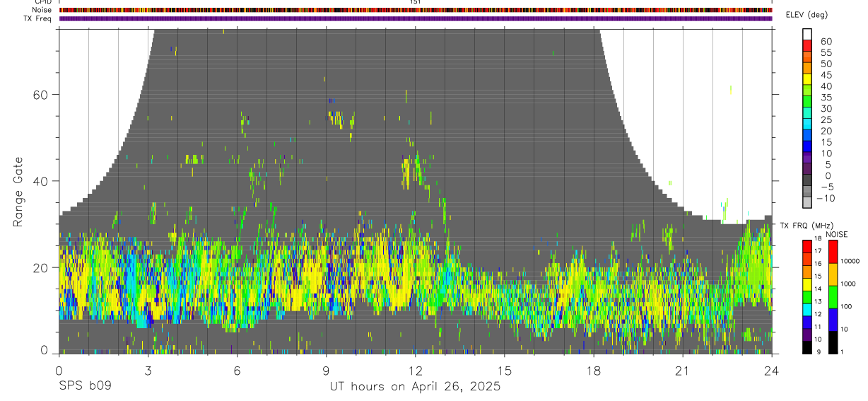Click the red 10000 noise level block
The height and width of the screenshot is (401, 868).
tap(833, 251)
